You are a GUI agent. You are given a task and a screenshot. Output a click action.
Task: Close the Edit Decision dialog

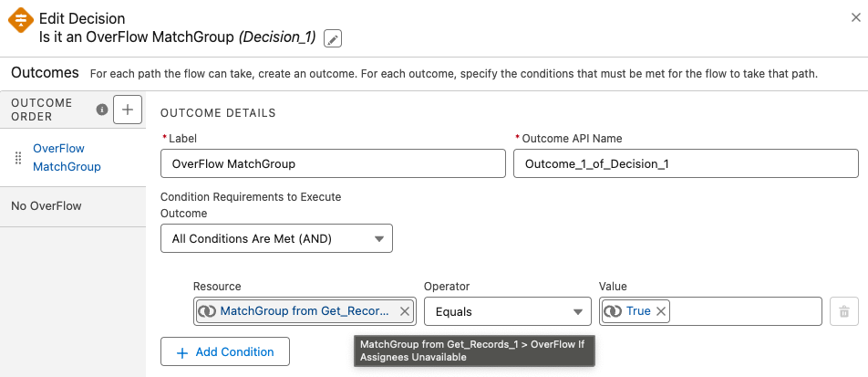click(x=856, y=17)
